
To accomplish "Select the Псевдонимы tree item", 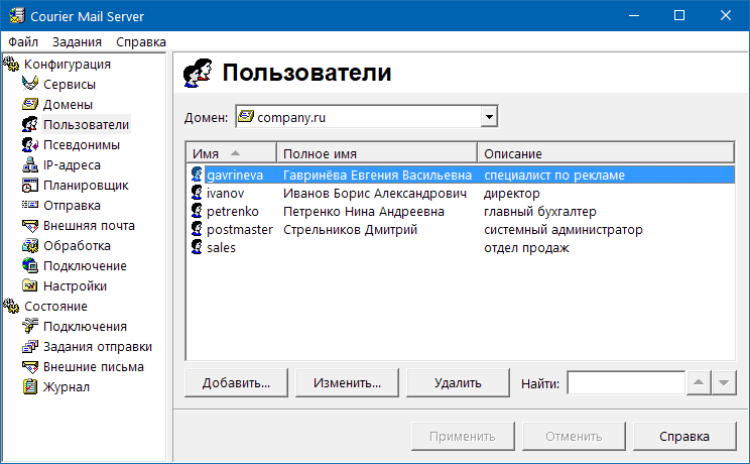I will (x=81, y=144).
